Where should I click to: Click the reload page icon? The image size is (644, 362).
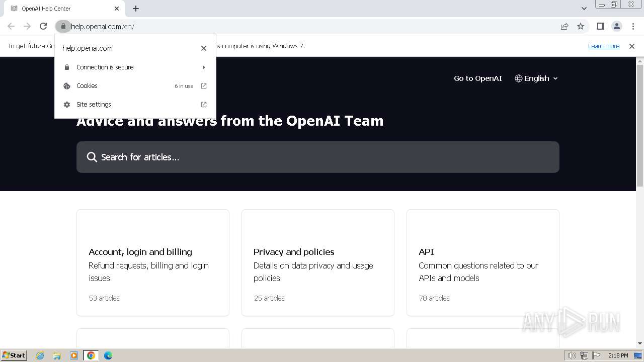pyautogui.click(x=43, y=26)
